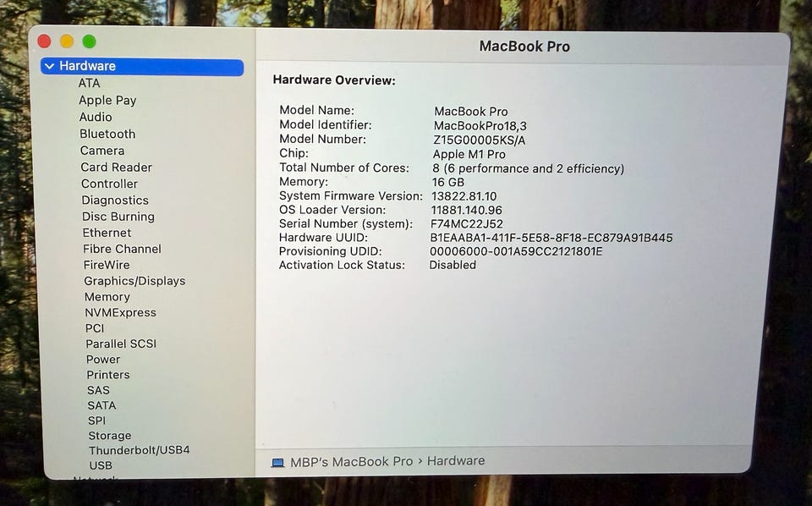Select SATA in the sidebar

(x=101, y=405)
